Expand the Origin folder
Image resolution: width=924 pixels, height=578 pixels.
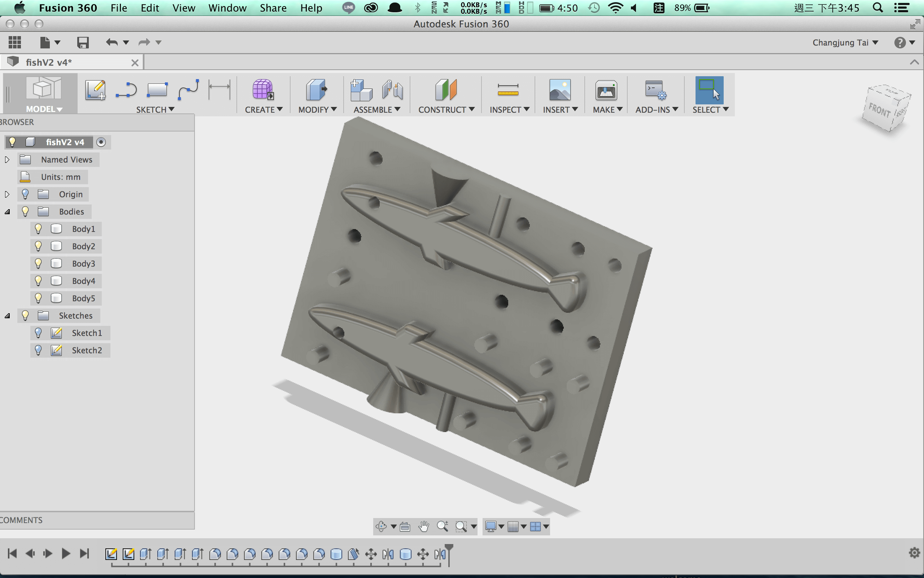point(7,194)
